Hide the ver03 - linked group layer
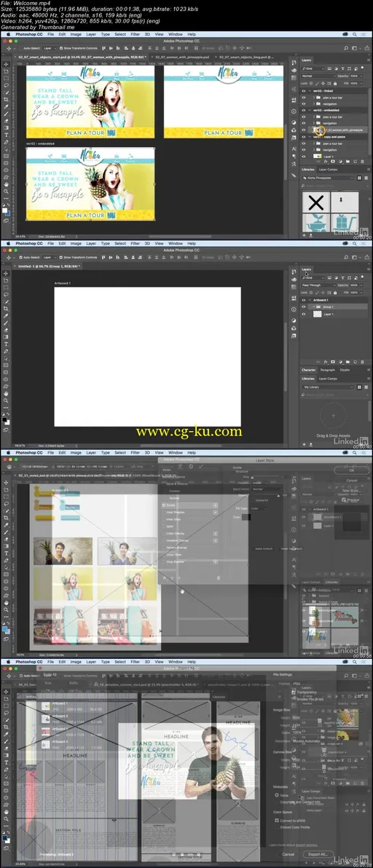The image size is (373, 868). point(303,90)
